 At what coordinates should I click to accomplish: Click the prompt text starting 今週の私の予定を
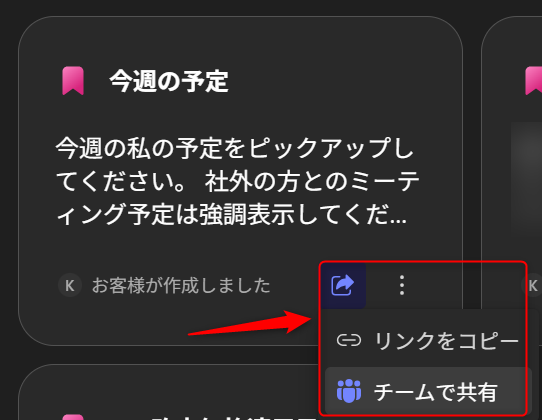[x=237, y=181]
